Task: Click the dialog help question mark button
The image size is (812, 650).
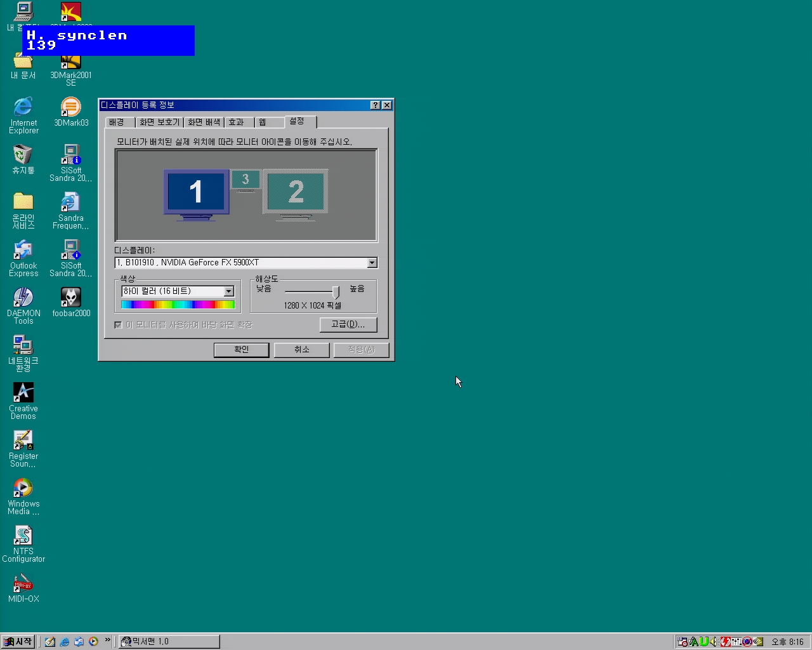Action: (375, 105)
